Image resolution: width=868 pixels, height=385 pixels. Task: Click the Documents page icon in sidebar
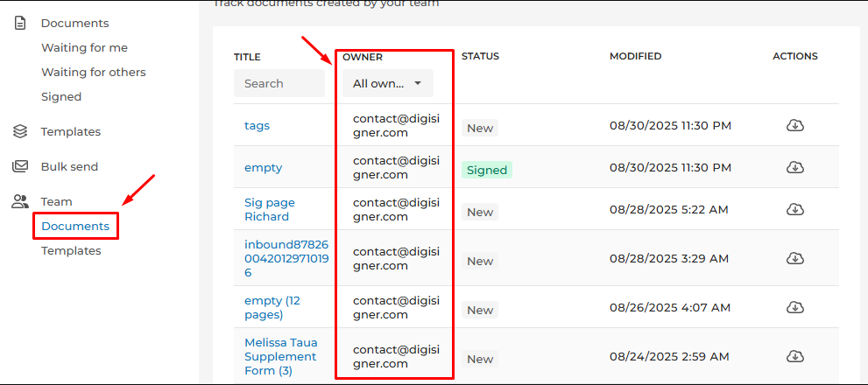click(x=20, y=23)
